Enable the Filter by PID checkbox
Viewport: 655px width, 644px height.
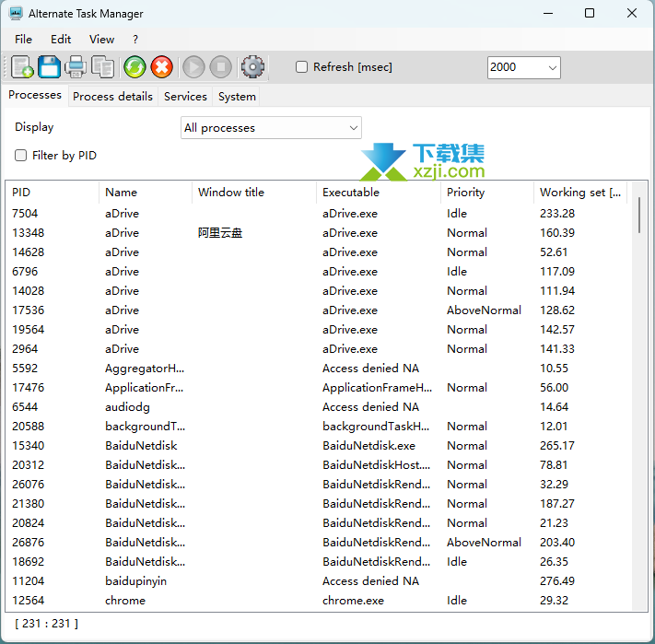pos(20,156)
